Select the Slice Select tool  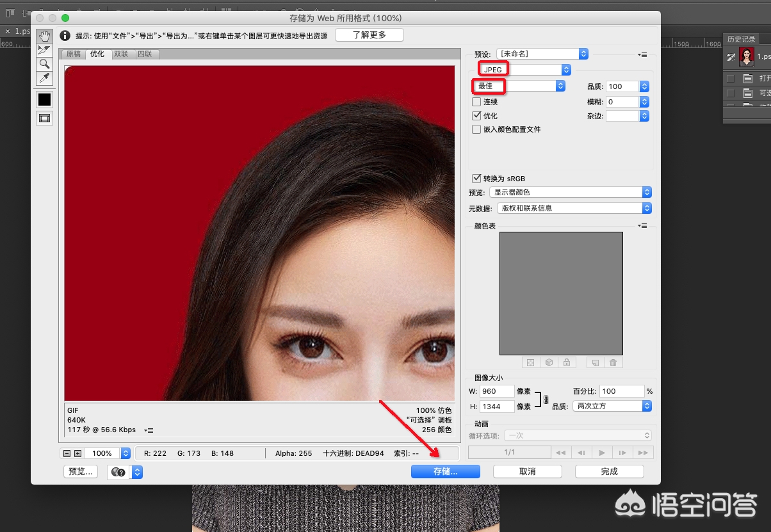(x=44, y=49)
